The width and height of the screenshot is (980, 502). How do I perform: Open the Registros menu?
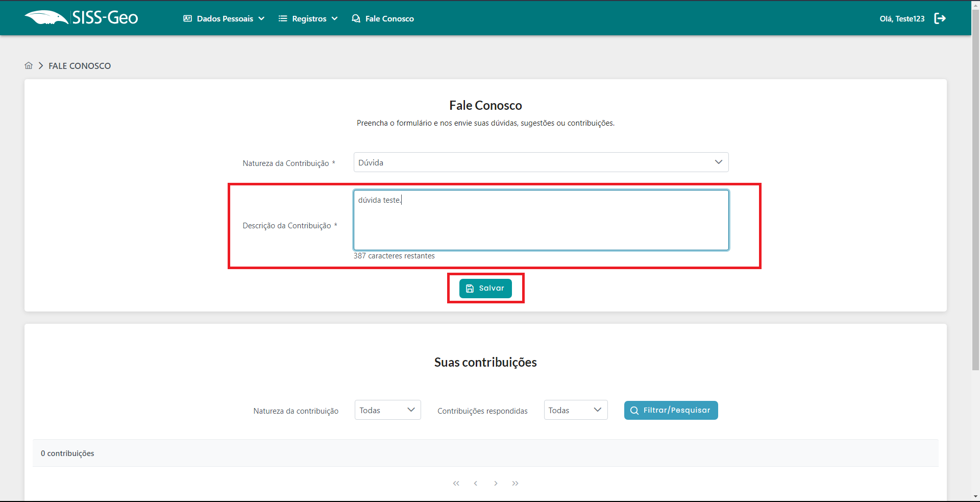click(x=308, y=18)
